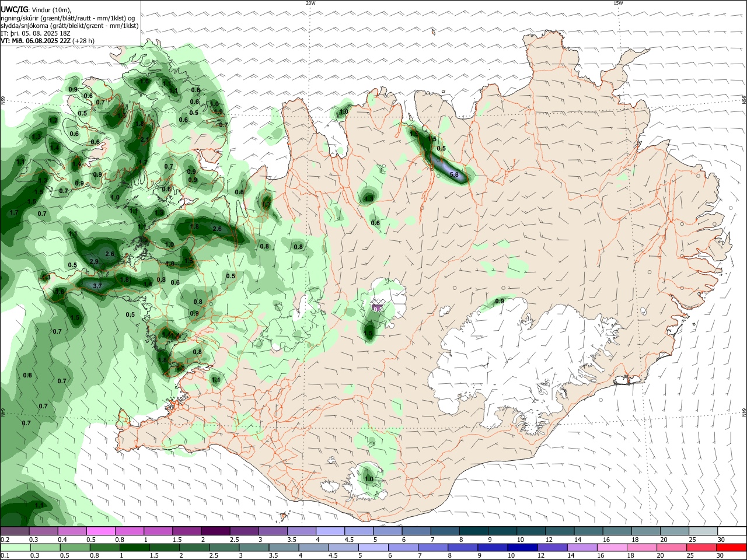Screen dimensions: 747x560
Task: Click the lavender snow swatch labeled 4
Action: [x=330, y=531]
